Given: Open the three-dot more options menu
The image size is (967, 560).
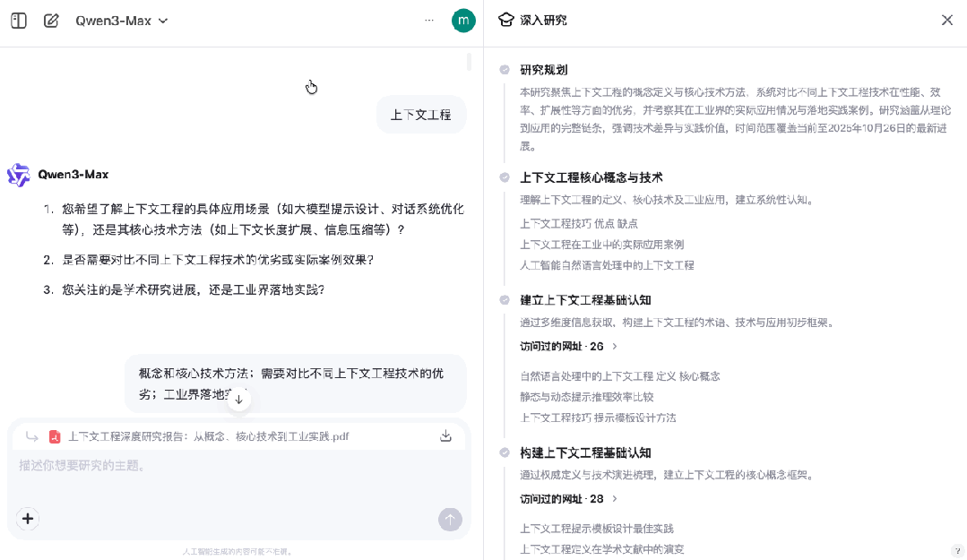Looking at the screenshot, I should tap(429, 21).
